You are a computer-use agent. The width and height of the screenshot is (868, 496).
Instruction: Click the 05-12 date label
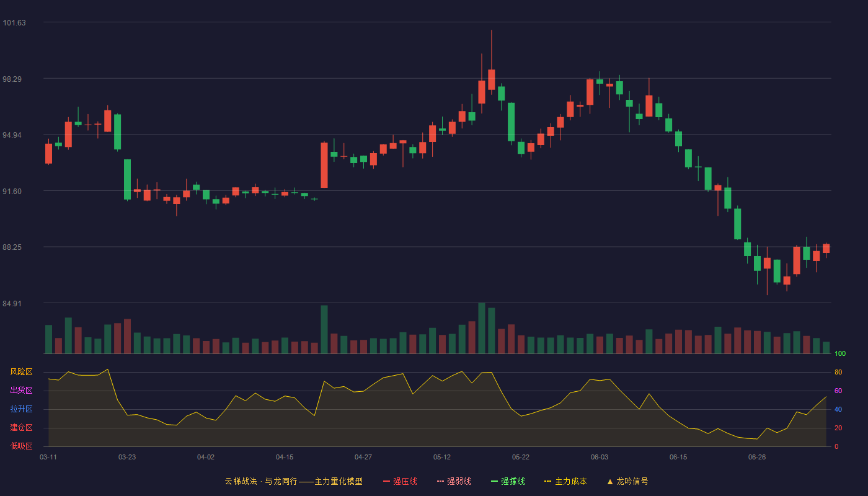442,457
